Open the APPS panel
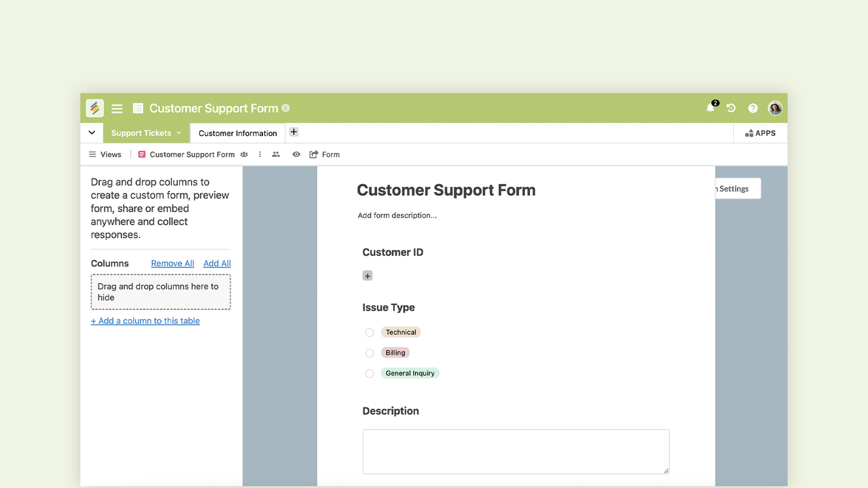The image size is (868, 488). click(x=760, y=133)
